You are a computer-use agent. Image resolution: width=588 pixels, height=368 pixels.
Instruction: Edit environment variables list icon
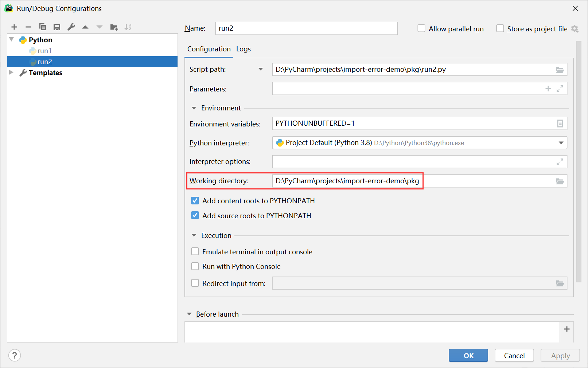(x=560, y=124)
